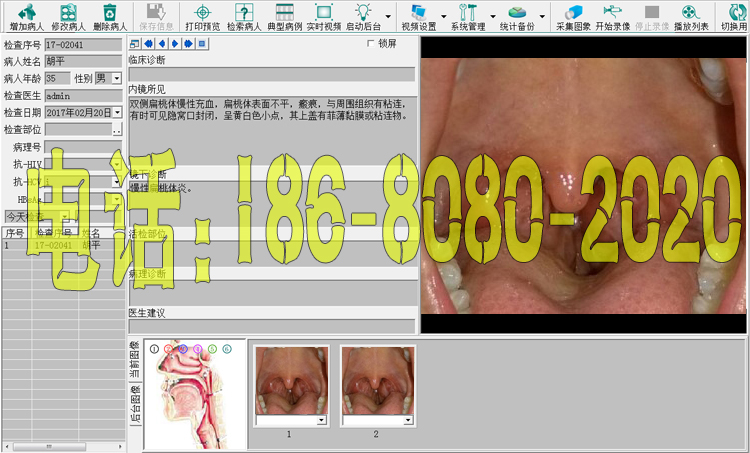Click the 检查医生 field showing admin
Image resolution: width=750 pixels, height=453 pixels.
point(83,96)
